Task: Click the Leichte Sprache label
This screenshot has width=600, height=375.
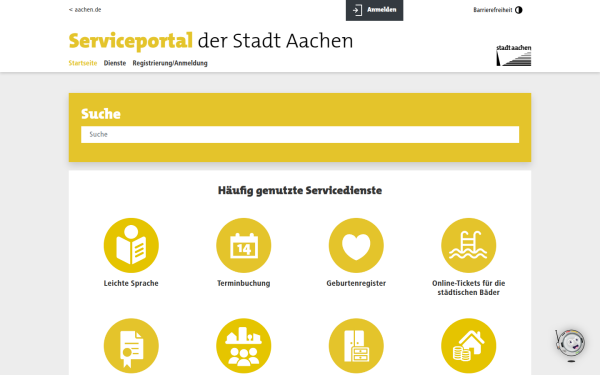Action: tap(131, 283)
